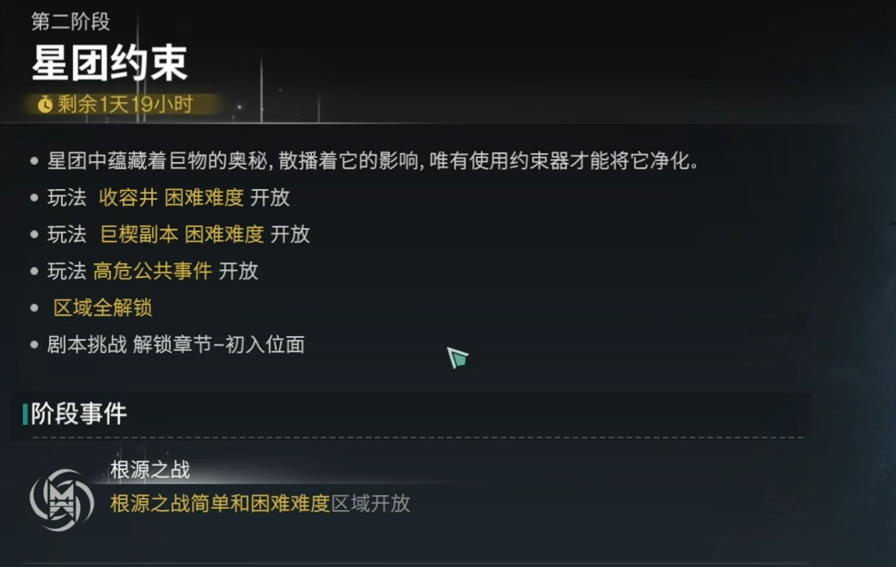Image resolution: width=896 pixels, height=567 pixels.
Task: Click the 剧本挑战 解锁章节-初入位面 line
Action: (176, 345)
